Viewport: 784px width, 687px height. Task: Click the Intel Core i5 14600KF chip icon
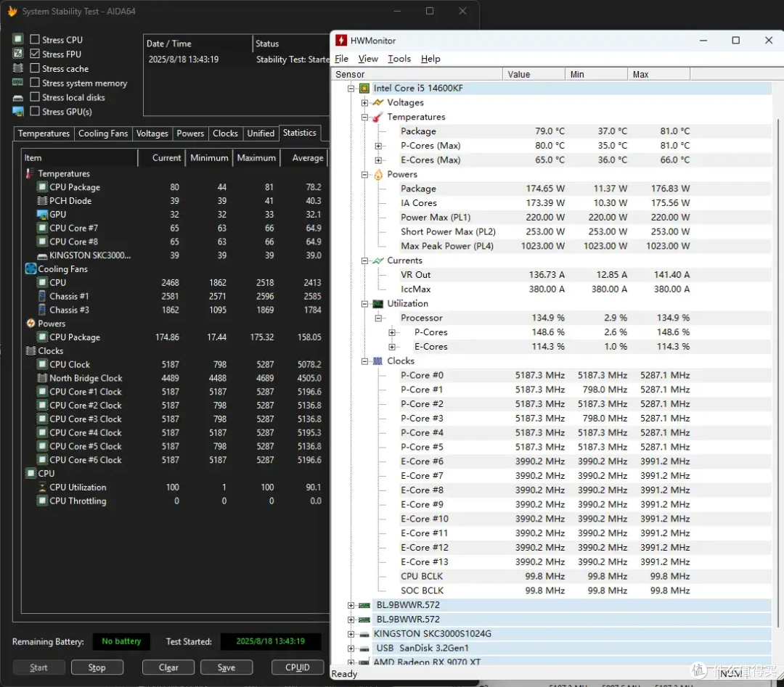[364, 89]
